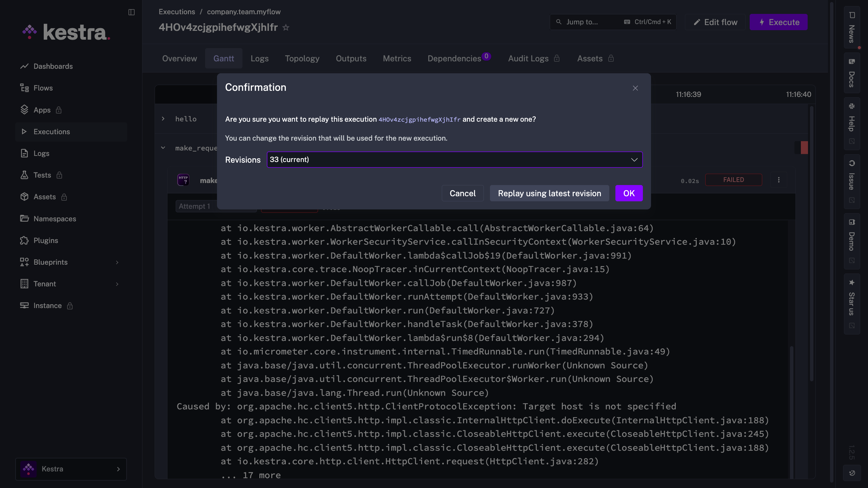Viewport: 868px width, 488px height.
Task: Open the Namespaces folder icon
Action: pyautogui.click(x=24, y=219)
